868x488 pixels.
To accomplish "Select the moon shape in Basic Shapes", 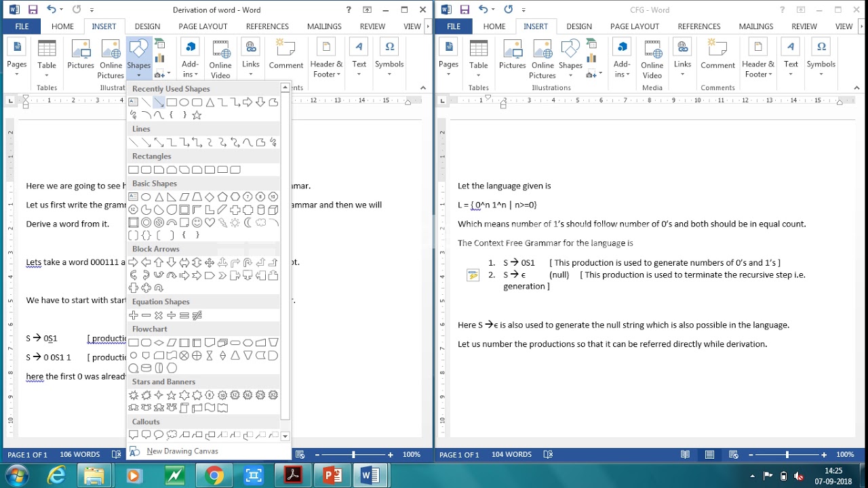I will pos(248,223).
